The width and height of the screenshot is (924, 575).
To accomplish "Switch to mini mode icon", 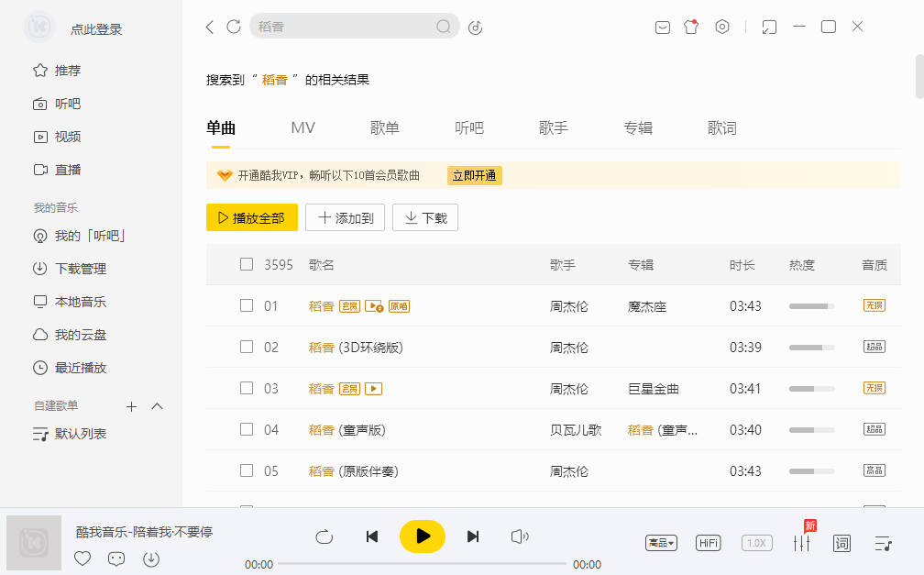I will pyautogui.click(x=769, y=28).
